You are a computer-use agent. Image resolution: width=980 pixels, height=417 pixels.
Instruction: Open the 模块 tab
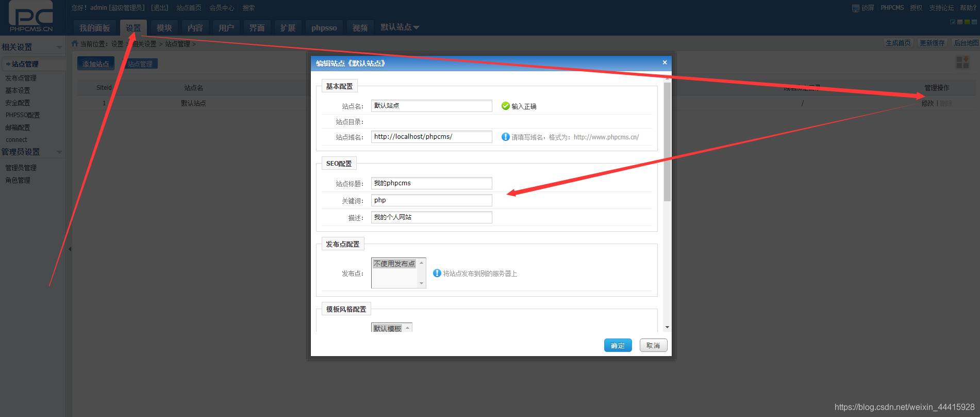[164, 28]
